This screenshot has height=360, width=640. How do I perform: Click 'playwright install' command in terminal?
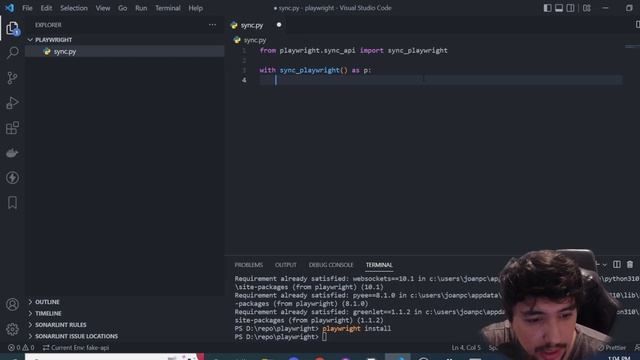click(356, 328)
